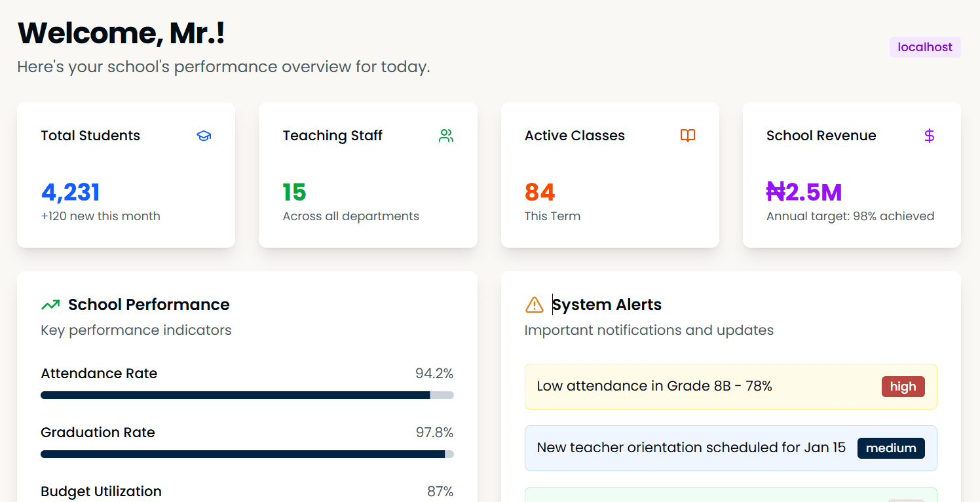Click the people icon on Teaching Staff
This screenshot has height=502, width=980.
tap(446, 136)
